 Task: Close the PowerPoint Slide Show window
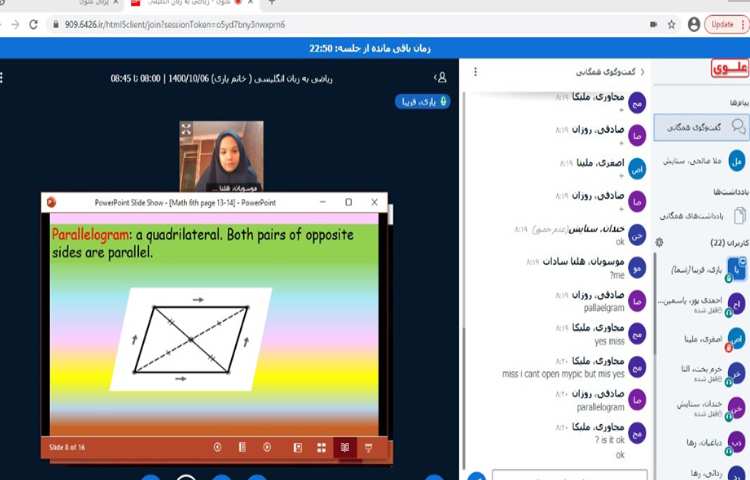(375, 202)
